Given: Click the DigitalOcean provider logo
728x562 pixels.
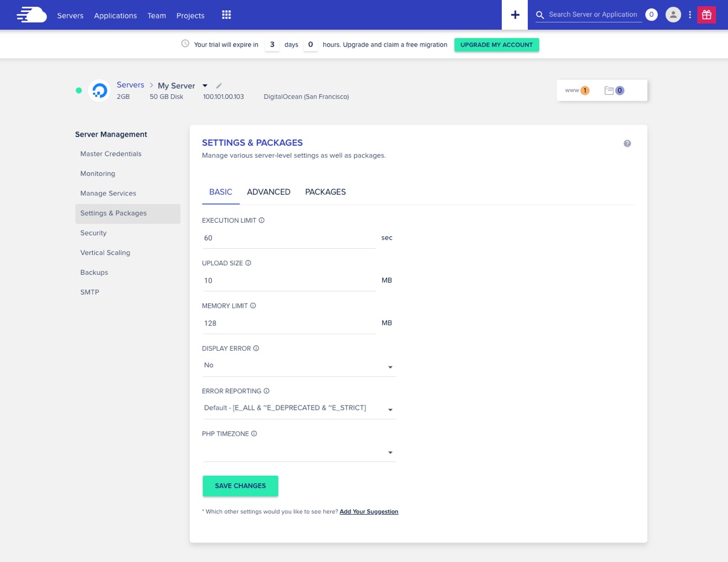Looking at the screenshot, I should 99,90.
